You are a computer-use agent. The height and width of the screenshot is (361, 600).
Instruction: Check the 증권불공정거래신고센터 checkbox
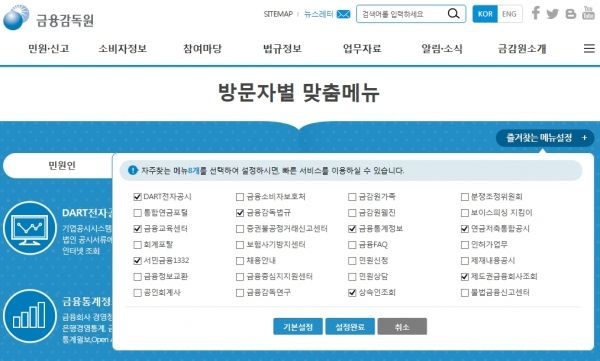point(240,229)
